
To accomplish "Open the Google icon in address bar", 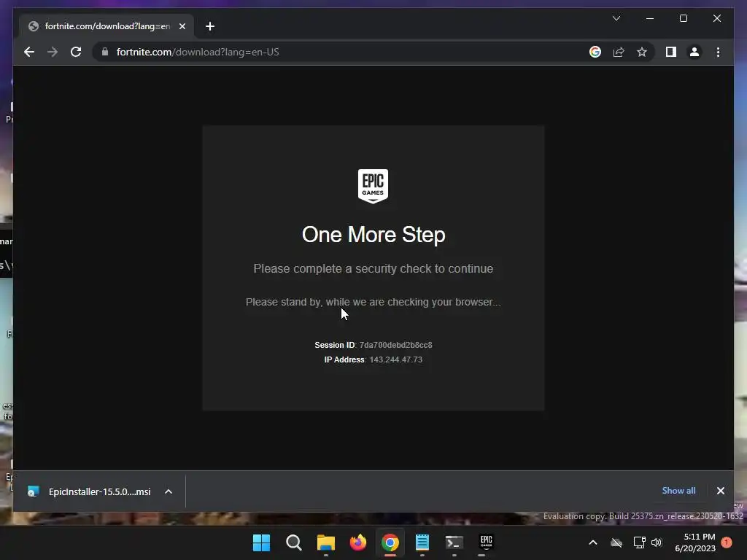I will pos(595,52).
